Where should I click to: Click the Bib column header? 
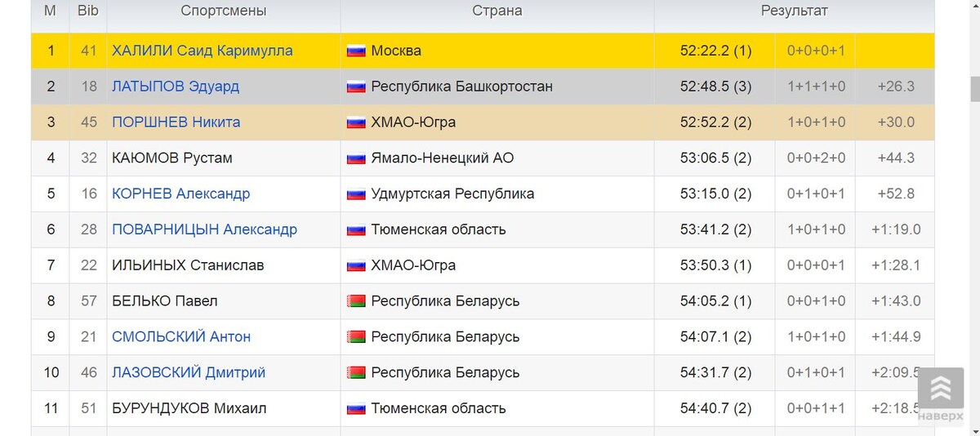pos(88,11)
